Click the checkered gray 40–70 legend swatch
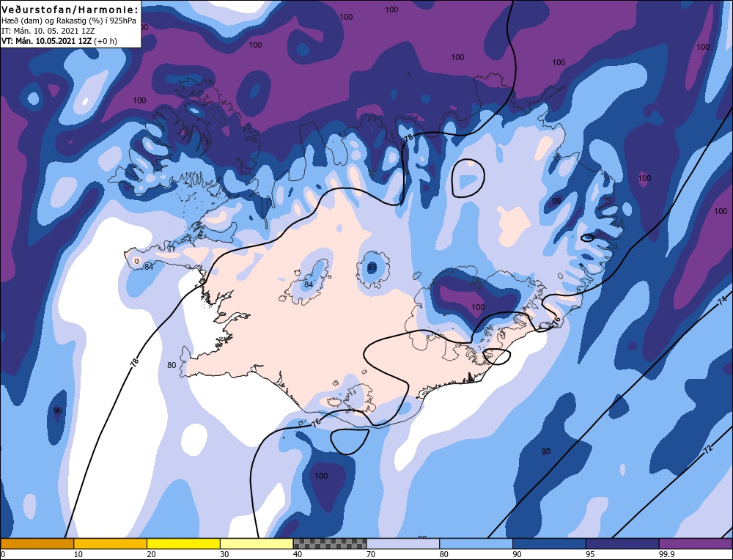Viewport: 733px width, 560px height. [x=330, y=544]
